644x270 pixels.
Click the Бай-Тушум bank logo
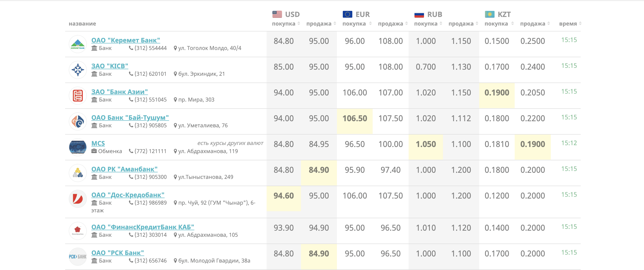78,121
